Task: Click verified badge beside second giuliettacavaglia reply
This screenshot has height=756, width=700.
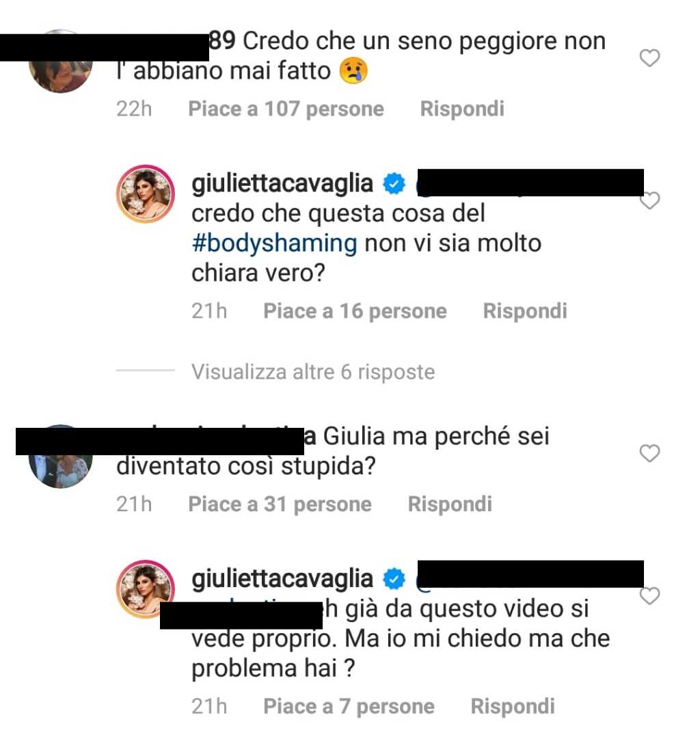Action: (x=394, y=579)
